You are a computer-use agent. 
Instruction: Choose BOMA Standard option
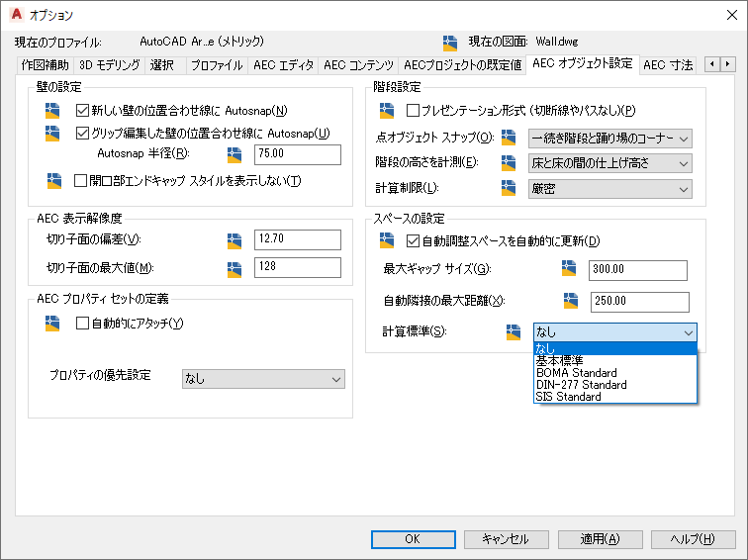614,373
